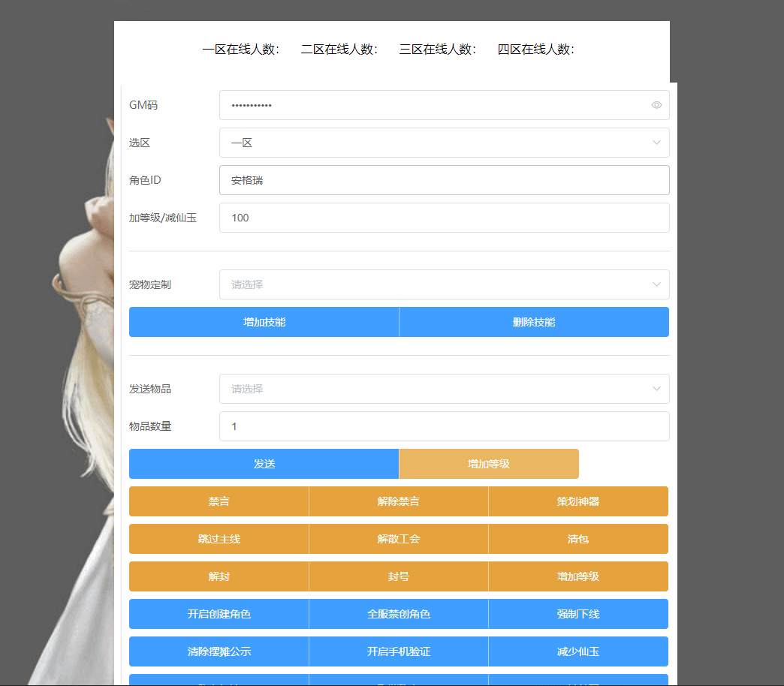Click 解除禁言 to unmute player
This screenshot has width=784, height=686.
(x=399, y=501)
